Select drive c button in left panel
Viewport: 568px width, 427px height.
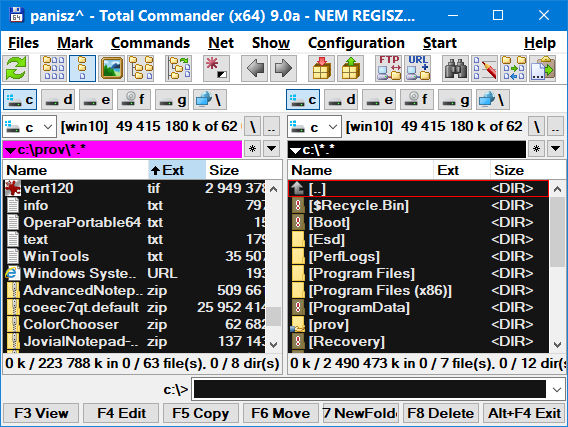click(20, 100)
